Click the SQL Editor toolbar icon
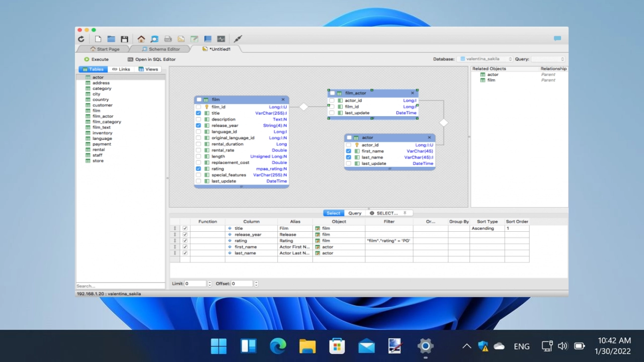The height and width of the screenshot is (362, 644). [x=168, y=39]
